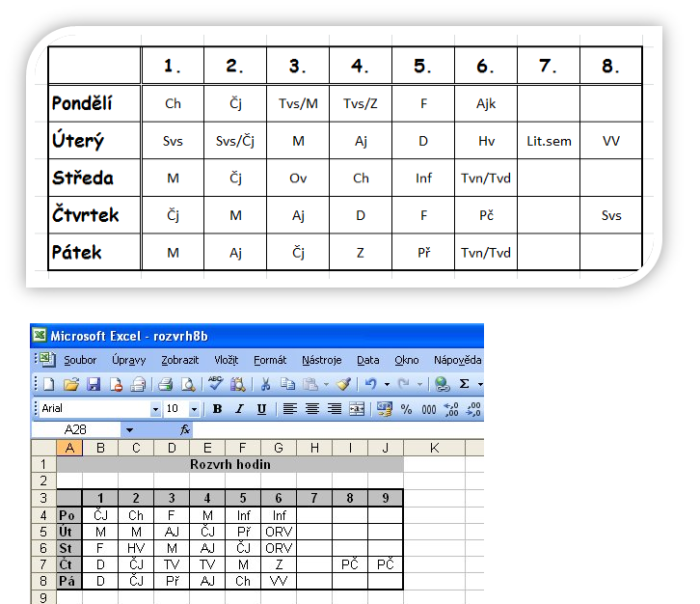Apply Percent Style to cell
Viewport: 700px width, 604px height.
point(406,409)
